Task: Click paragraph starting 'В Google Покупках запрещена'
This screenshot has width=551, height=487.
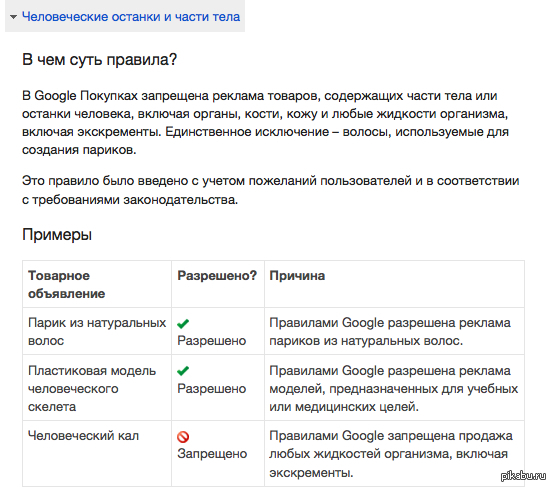Action: 266,123
